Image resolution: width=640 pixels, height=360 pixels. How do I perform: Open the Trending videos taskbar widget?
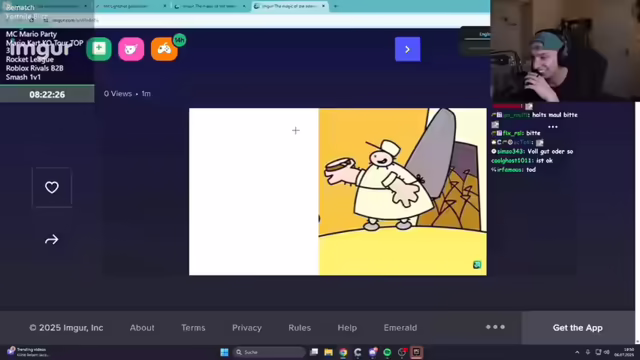[x=27, y=352]
